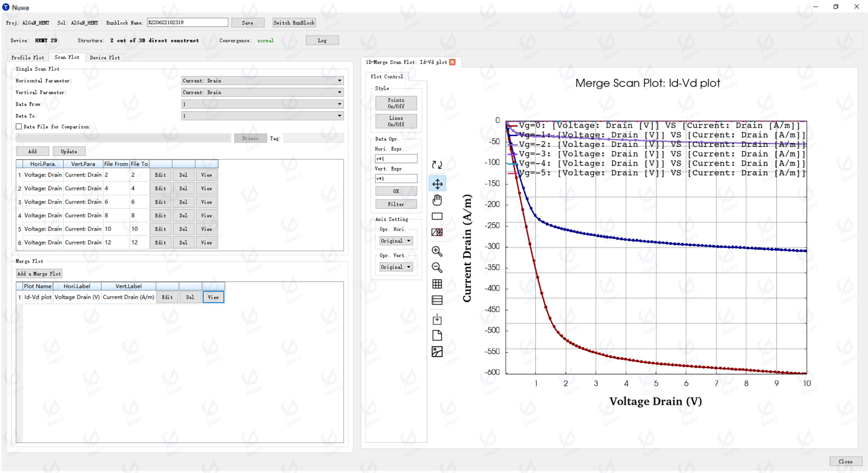
Task: Click the Filter button
Action: pyautogui.click(x=396, y=204)
